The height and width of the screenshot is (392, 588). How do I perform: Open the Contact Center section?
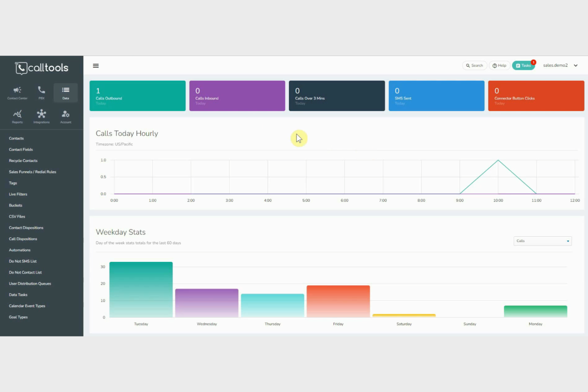17,93
